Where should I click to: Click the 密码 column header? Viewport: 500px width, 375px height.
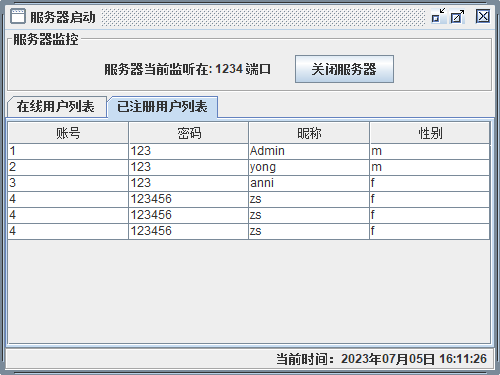click(189, 133)
